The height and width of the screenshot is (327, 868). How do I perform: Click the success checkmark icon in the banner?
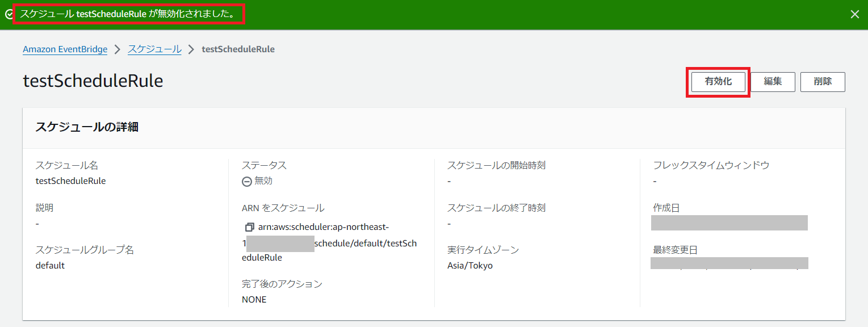point(8,14)
